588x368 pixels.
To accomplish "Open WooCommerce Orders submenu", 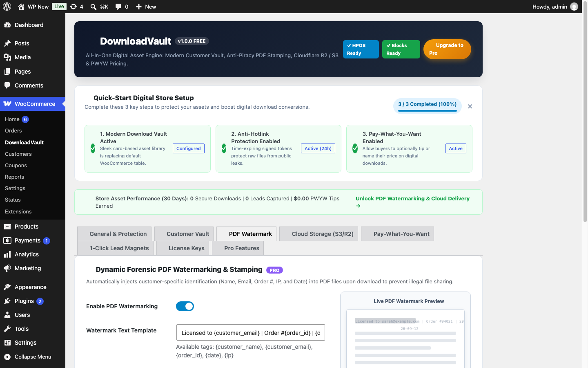I will 13,130.
